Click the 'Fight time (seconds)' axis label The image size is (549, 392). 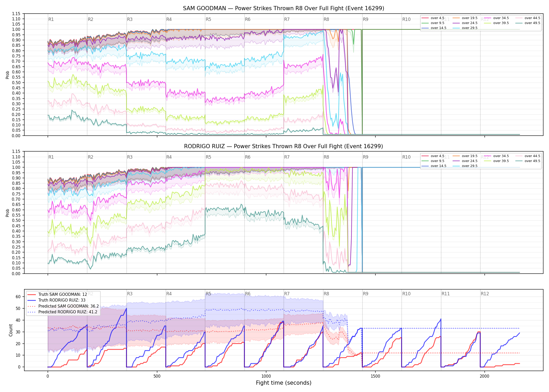(x=284, y=383)
